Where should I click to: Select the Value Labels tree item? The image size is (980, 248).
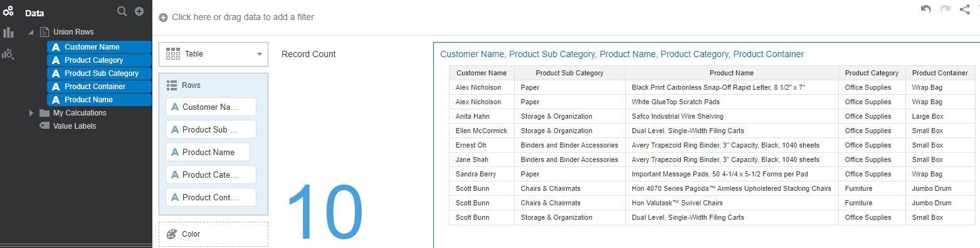pos(74,126)
